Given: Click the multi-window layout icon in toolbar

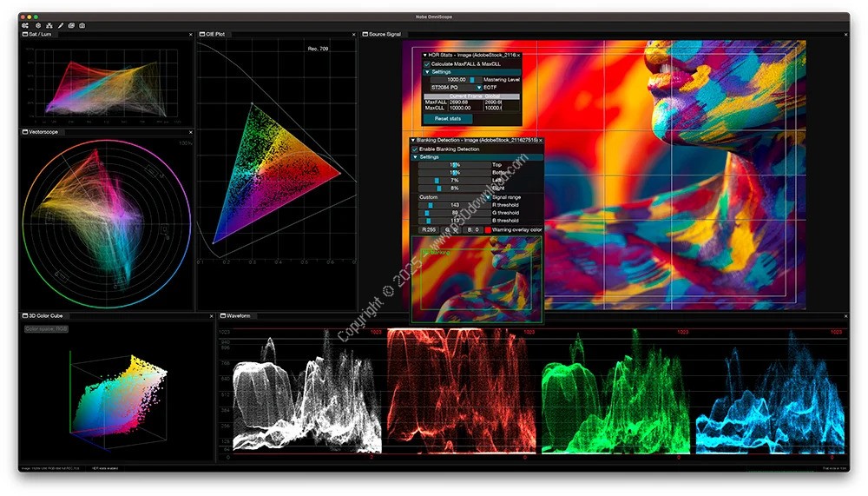Looking at the screenshot, I should [x=71, y=26].
